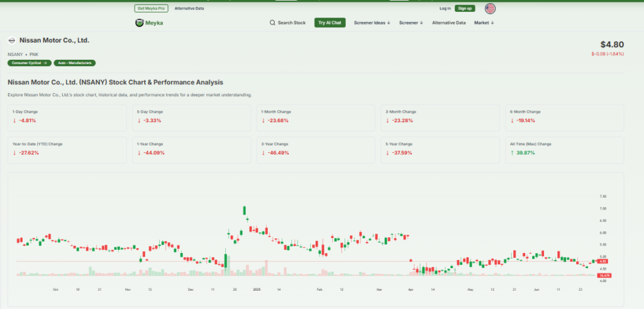The width and height of the screenshot is (644, 309).
Task: Click the Get Meyka Pro button
Action: (151, 8)
